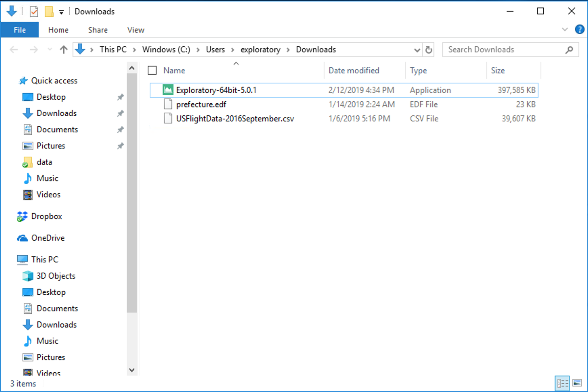
Task: Sort by Date modified column header
Action: (354, 71)
